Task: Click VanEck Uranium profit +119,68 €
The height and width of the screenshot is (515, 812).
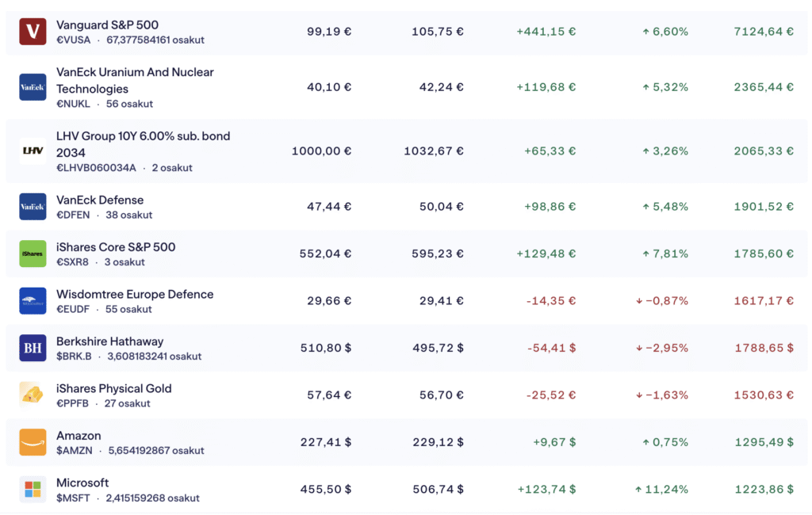Action: [546, 87]
